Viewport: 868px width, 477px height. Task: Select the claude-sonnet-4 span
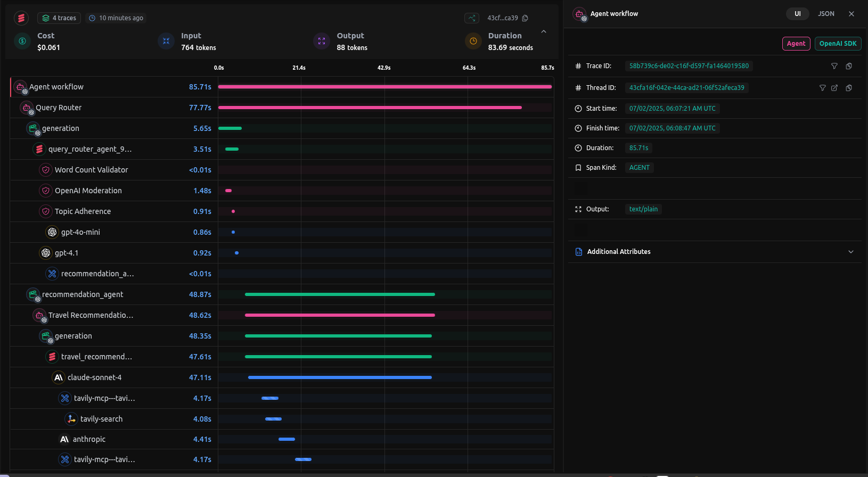point(94,377)
